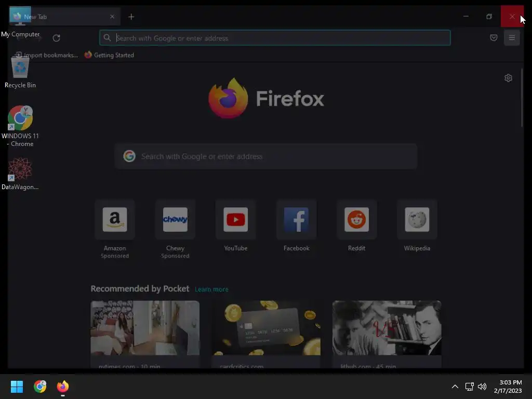
Task: Click the magnifier icon in address bar
Action: point(107,37)
